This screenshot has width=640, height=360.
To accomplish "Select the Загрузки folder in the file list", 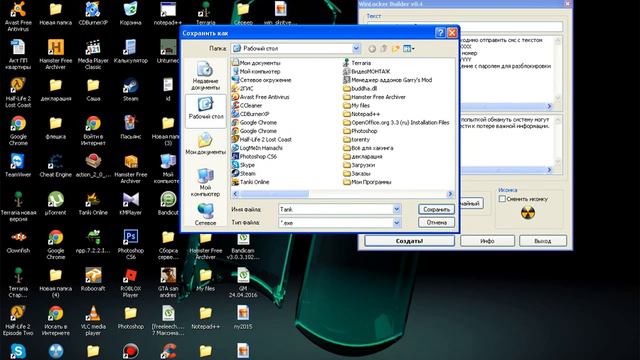I will pos(359,165).
